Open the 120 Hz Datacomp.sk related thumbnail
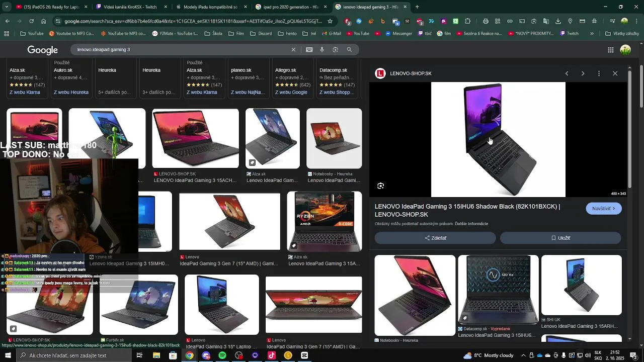Image resolution: width=644 pixels, height=362 pixels. [498, 290]
